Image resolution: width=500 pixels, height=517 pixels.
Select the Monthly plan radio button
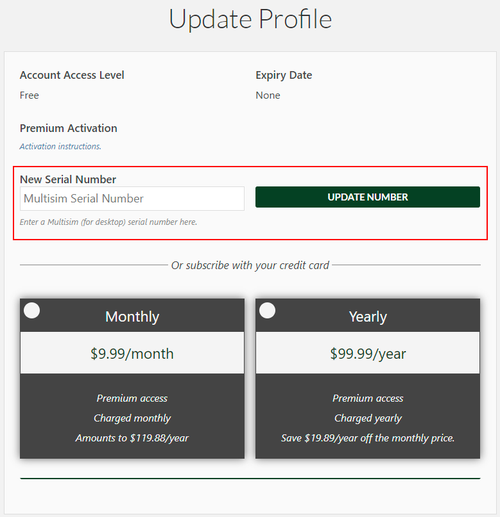(x=32, y=310)
